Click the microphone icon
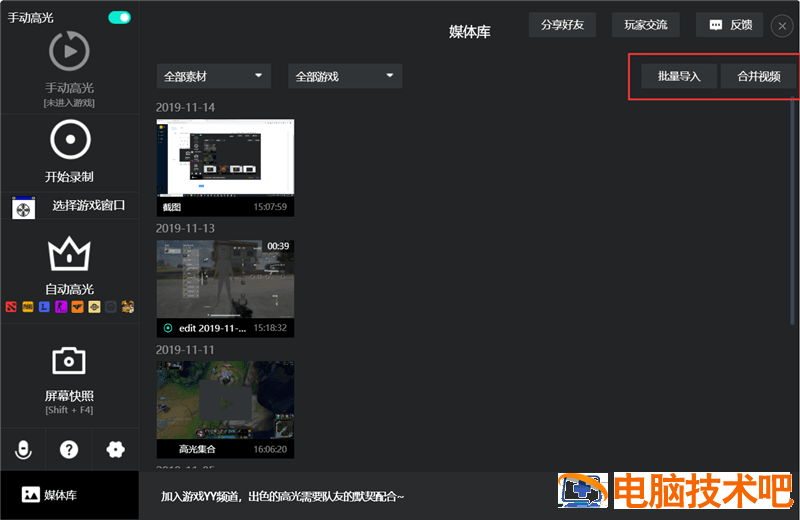This screenshot has width=800, height=520. point(23,450)
